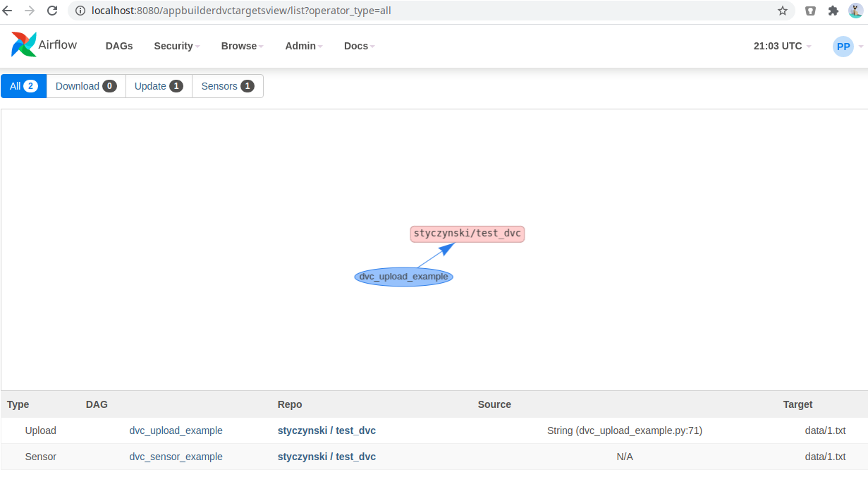Click the N/A source cell
This screenshot has width=868, height=494.
(x=625, y=457)
